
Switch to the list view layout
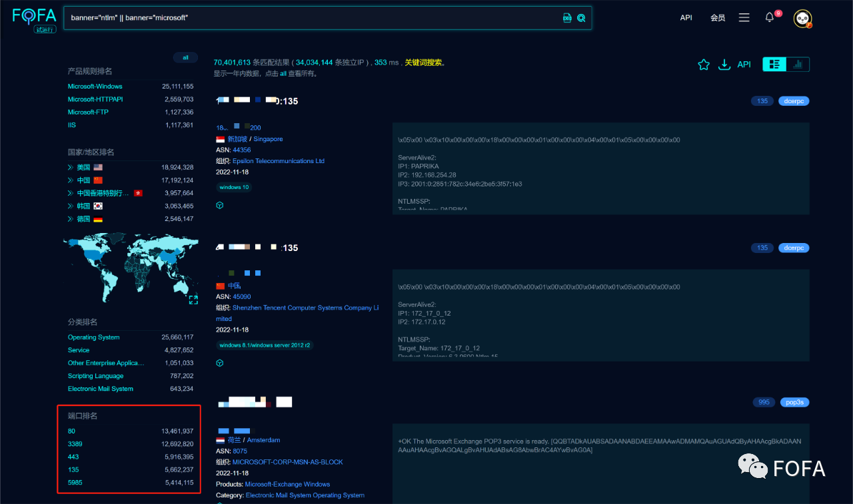[x=774, y=64]
